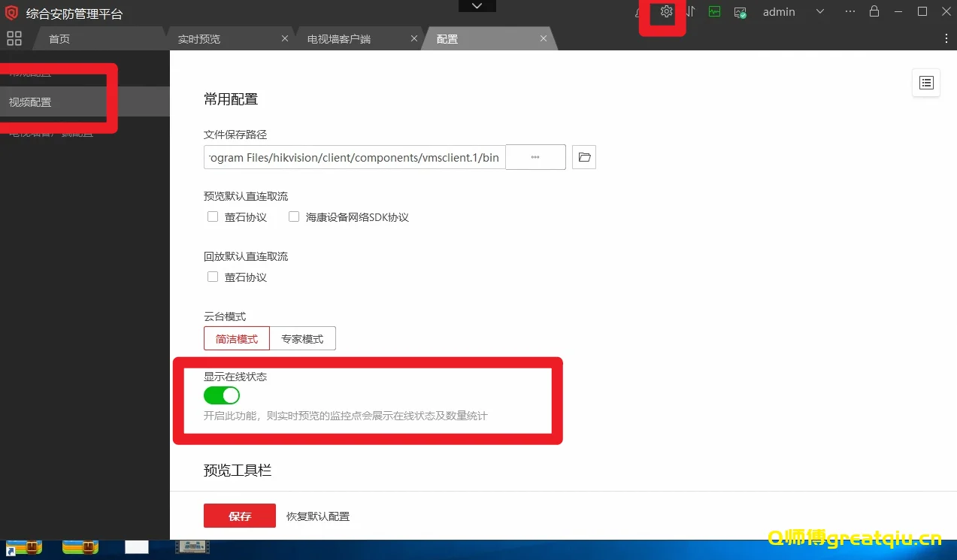
Task: Click the list panel icon below the tabs
Action: [925, 83]
